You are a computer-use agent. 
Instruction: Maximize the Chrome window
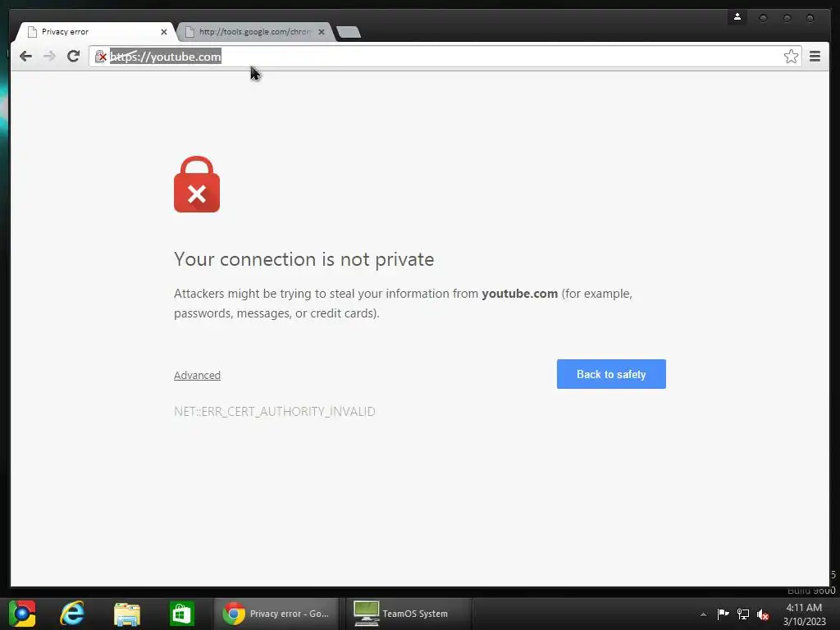tap(787, 18)
